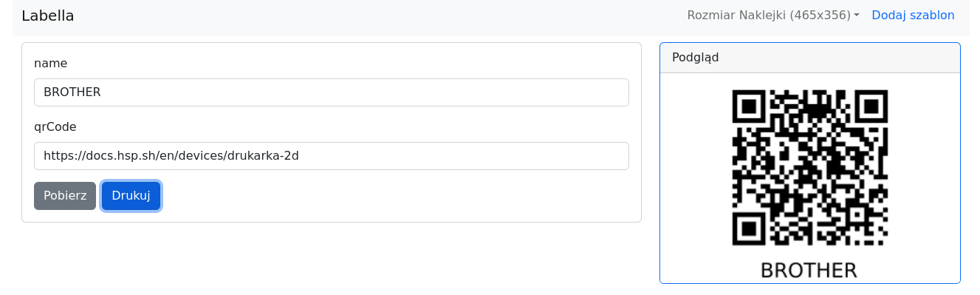Expand the Rozmiar Naklejki (465x356) dropdown
The image size is (980, 295).
click(773, 15)
